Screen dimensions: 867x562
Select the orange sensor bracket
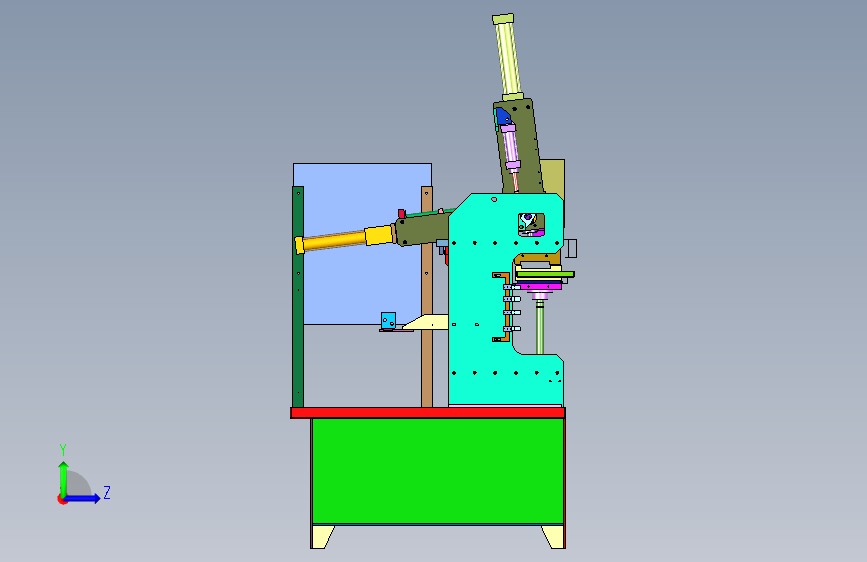[506, 307]
